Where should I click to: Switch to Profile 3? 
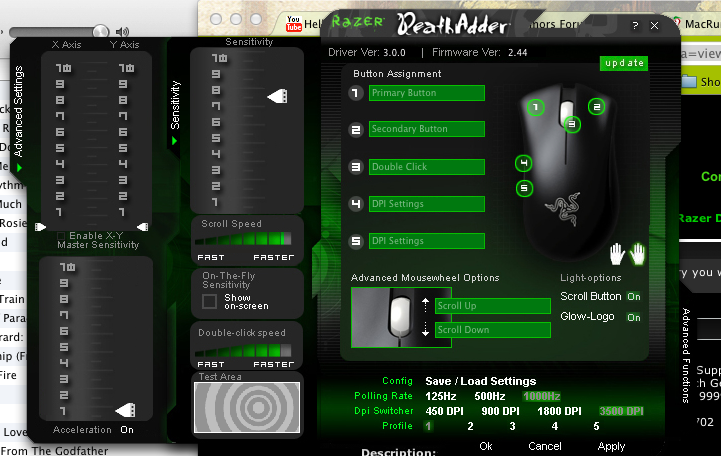(512, 426)
